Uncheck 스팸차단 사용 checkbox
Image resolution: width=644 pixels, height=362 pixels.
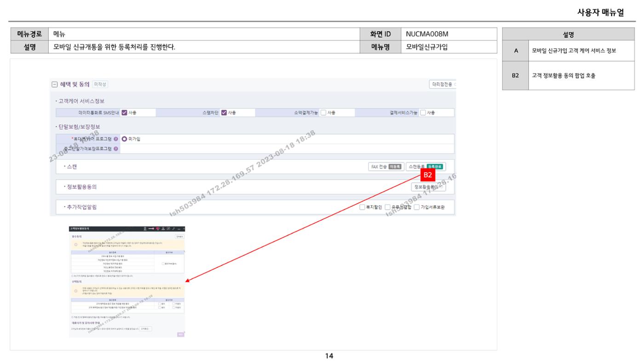click(224, 113)
